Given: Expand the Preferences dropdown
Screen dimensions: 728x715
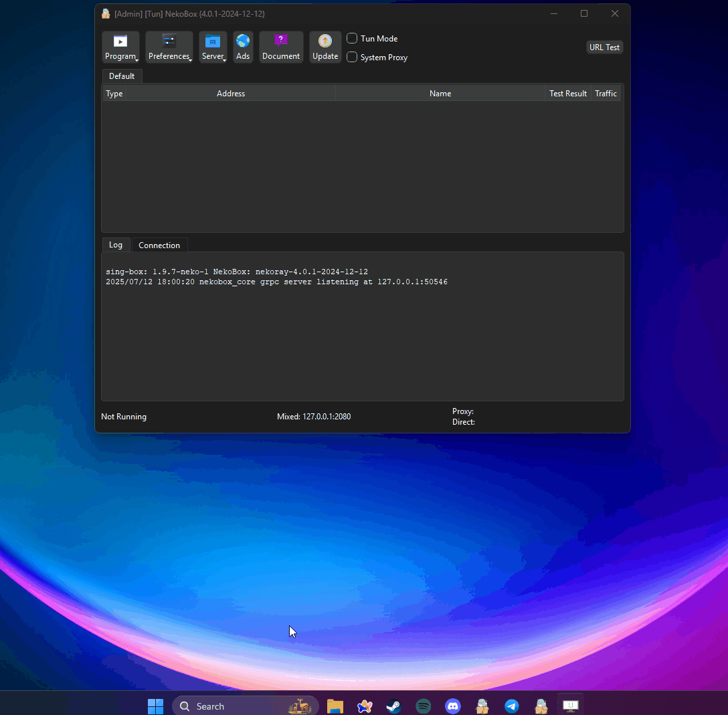Looking at the screenshot, I should (169, 47).
